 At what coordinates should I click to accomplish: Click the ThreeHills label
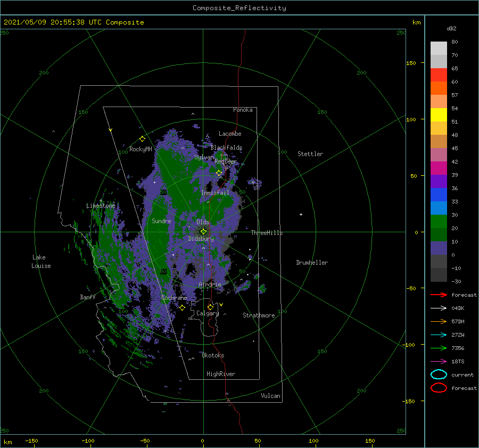(x=267, y=233)
